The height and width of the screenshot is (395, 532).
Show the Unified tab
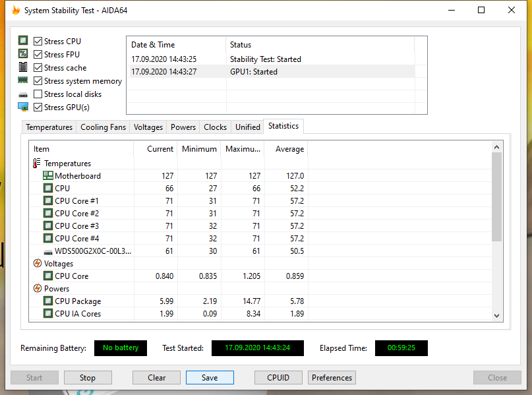(248, 127)
